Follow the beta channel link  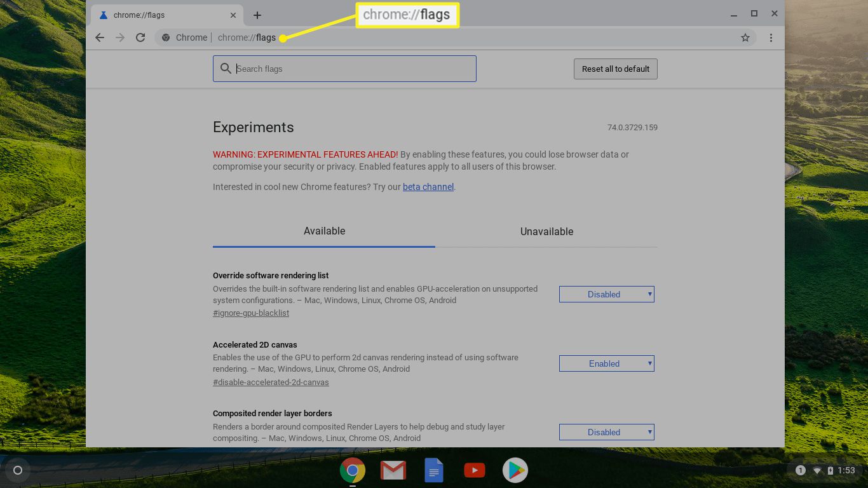click(428, 187)
